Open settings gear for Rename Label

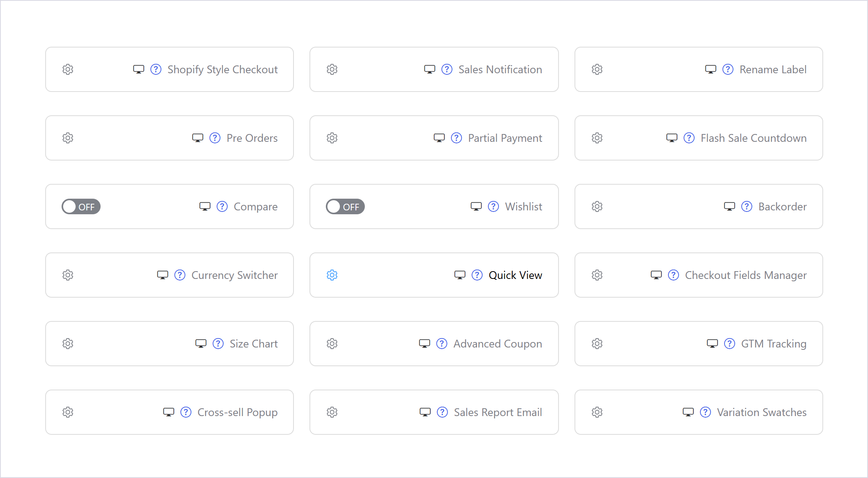pos(597,69)
